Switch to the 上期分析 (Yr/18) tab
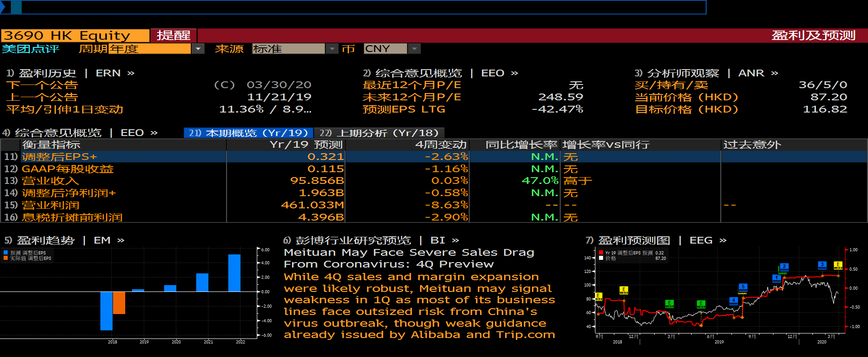868x357 pixels. click(x=379, y=133)
